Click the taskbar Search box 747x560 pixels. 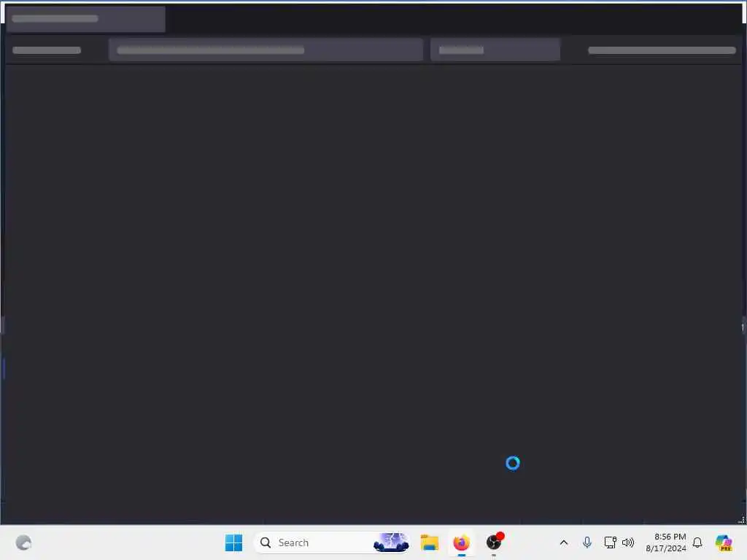click(332, 542)
